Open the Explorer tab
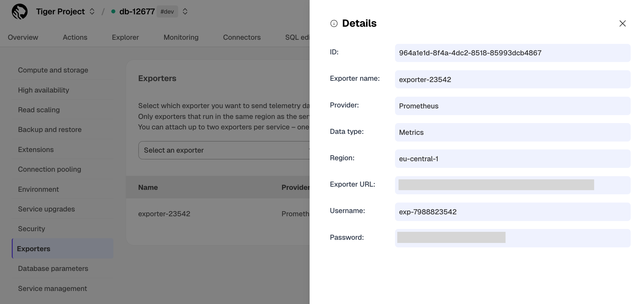The image size is (644, 304). (125, 37)
